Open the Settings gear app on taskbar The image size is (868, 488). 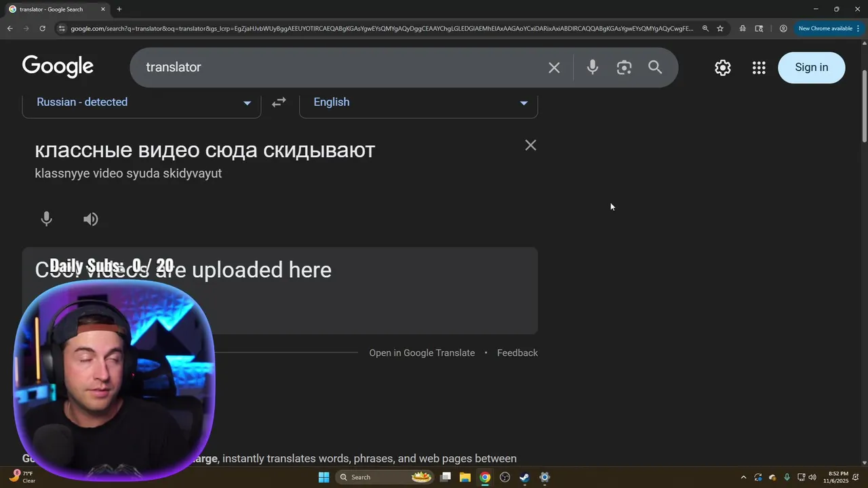(544, 477)
